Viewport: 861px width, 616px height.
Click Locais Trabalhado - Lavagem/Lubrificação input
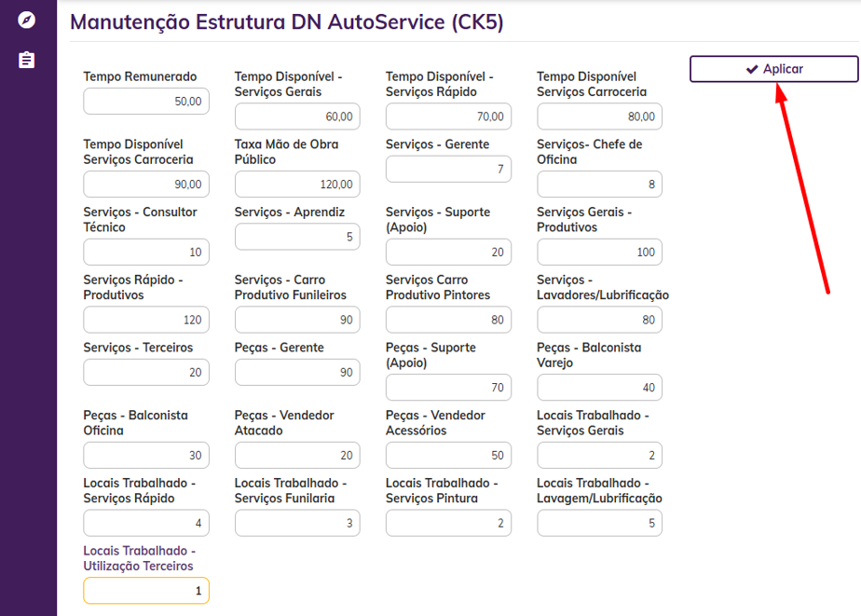click(599, 523)
